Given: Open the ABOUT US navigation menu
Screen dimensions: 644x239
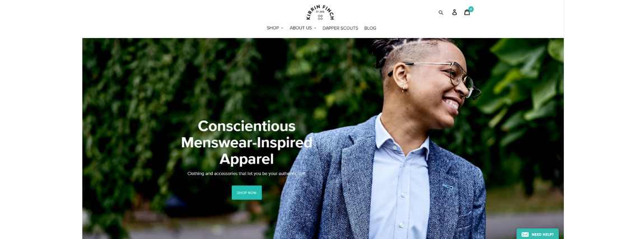Looking at the screenshot, I should pos(301,28).
